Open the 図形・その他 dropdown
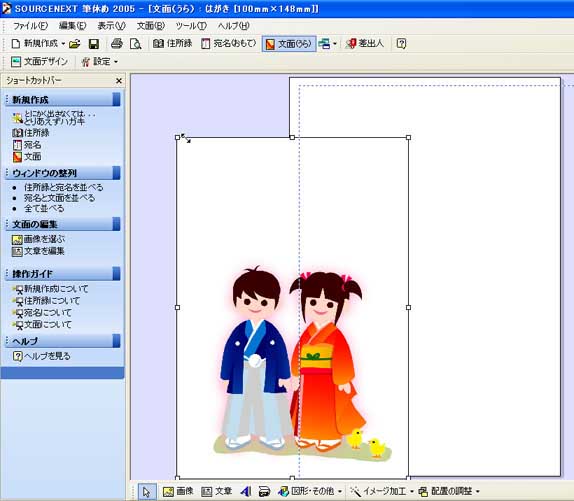 click(x=310, y=491)
